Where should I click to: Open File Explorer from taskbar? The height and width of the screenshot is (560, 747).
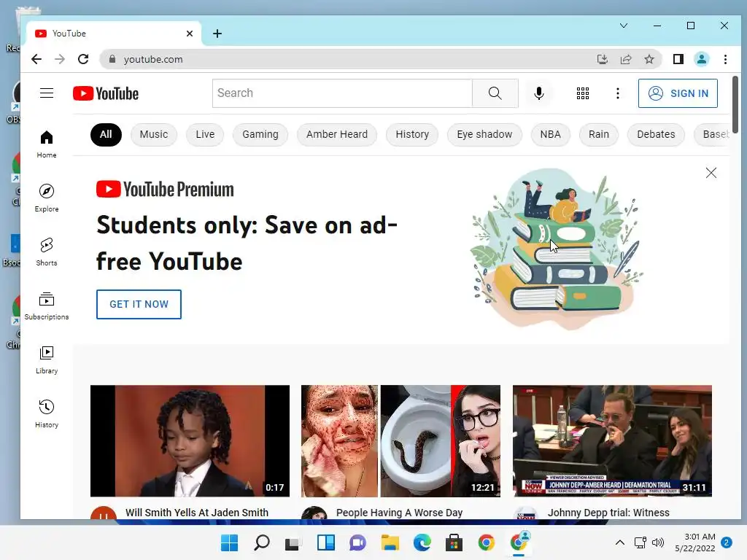click(x=390, y=542)
